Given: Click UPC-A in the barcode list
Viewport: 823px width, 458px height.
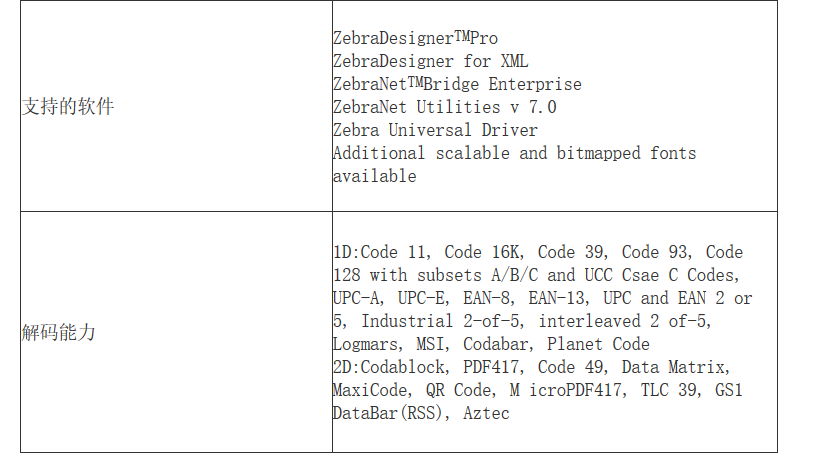Looking at the screenshot, I should 358,298.
